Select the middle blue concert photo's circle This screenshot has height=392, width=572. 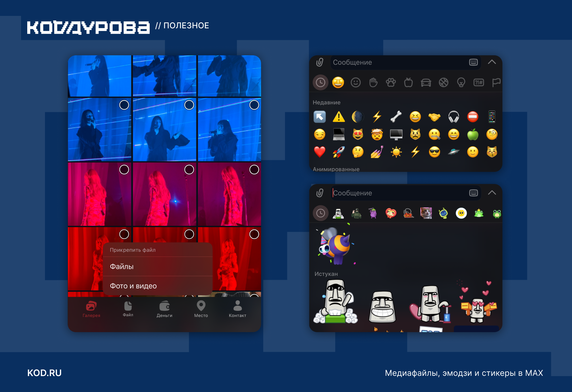189,105
